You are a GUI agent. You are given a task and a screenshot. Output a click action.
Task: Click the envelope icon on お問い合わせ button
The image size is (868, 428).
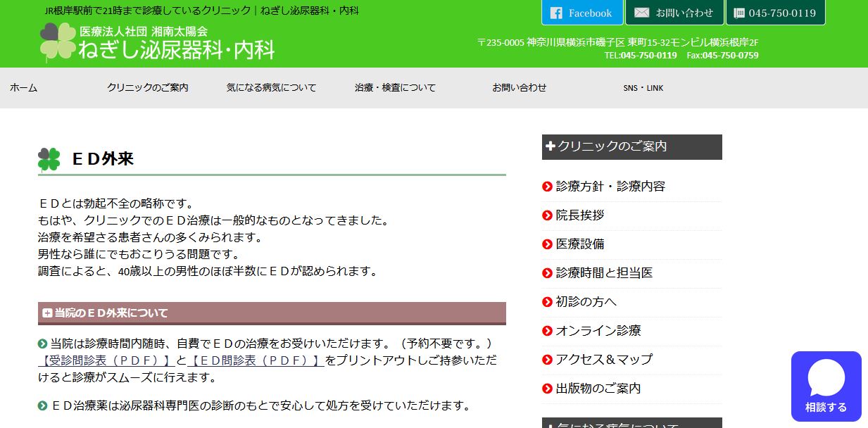pos(641,12)
